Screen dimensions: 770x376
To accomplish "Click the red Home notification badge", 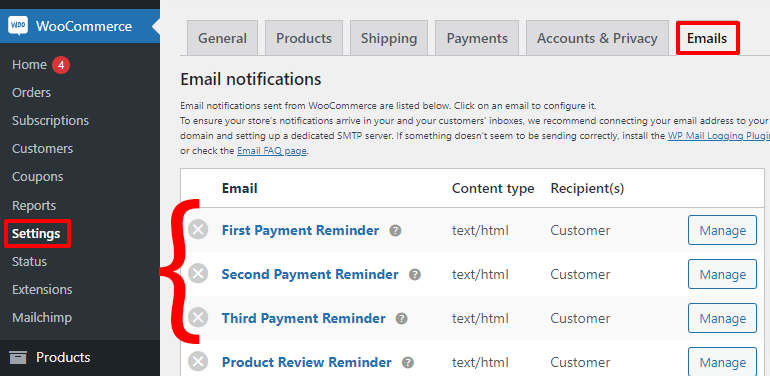I will (x=61, y=65).
